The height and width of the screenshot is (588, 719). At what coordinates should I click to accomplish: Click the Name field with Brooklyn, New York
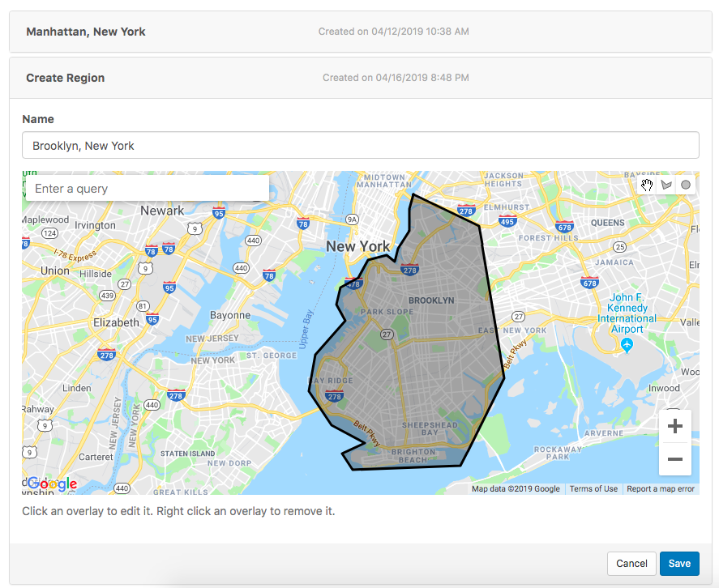point(361,145)
